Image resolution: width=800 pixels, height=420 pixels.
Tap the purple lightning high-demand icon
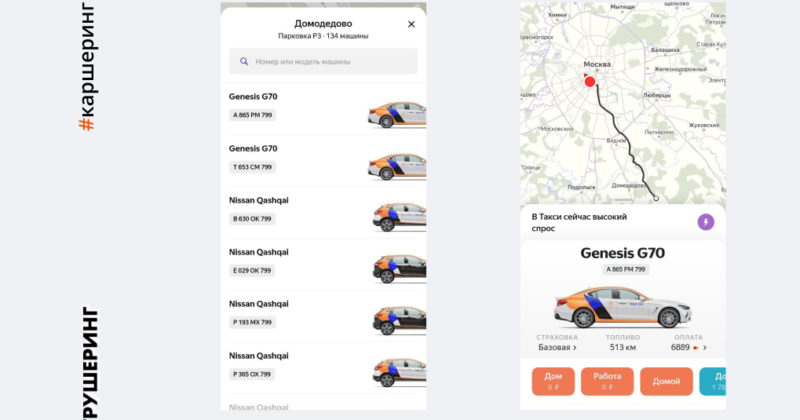coord(706,222)
